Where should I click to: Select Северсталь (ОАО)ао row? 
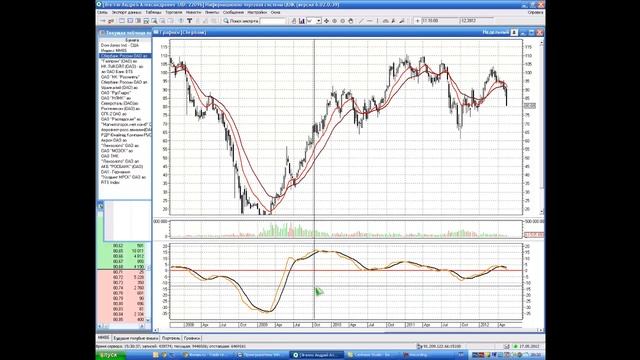pos(125,103)
